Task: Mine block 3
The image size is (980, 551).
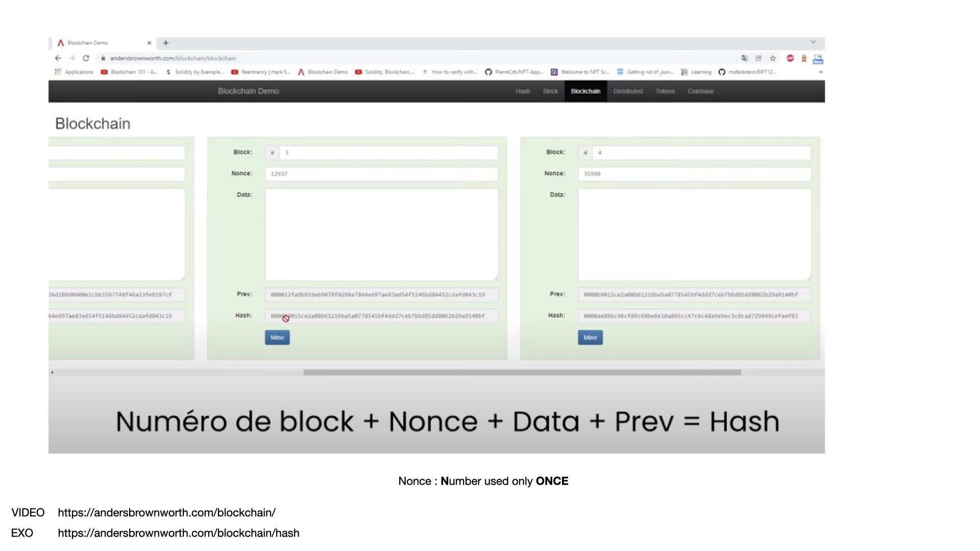Action: 277,338
